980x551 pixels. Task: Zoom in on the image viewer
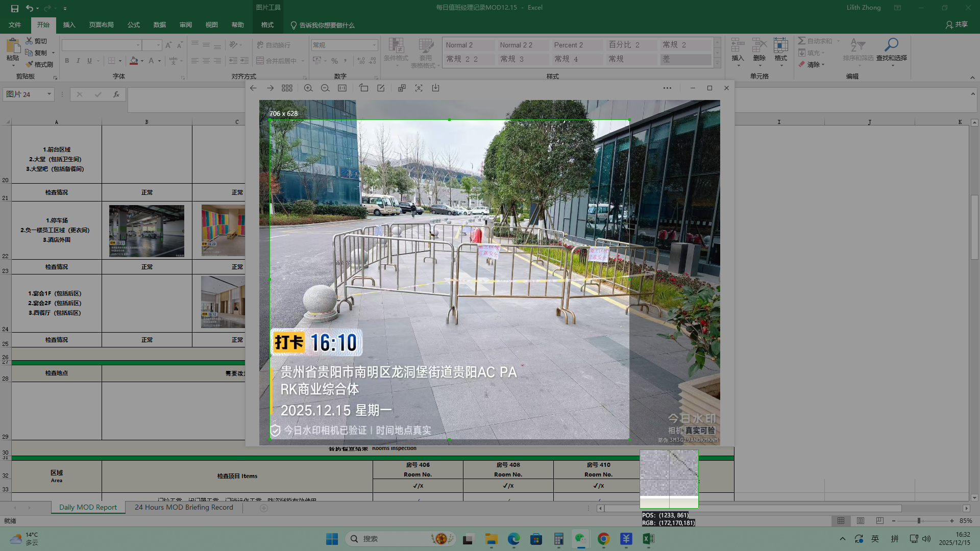click(308, 88)
